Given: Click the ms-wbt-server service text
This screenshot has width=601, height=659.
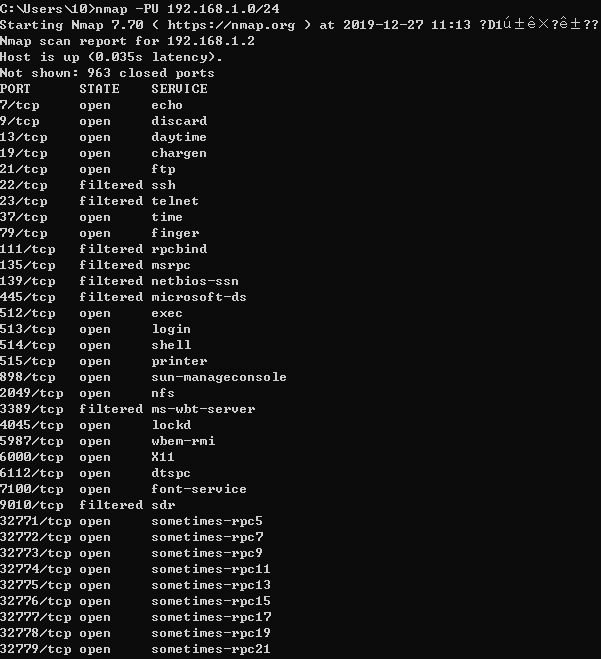Looking at the screenshot, I should [203, 409].
